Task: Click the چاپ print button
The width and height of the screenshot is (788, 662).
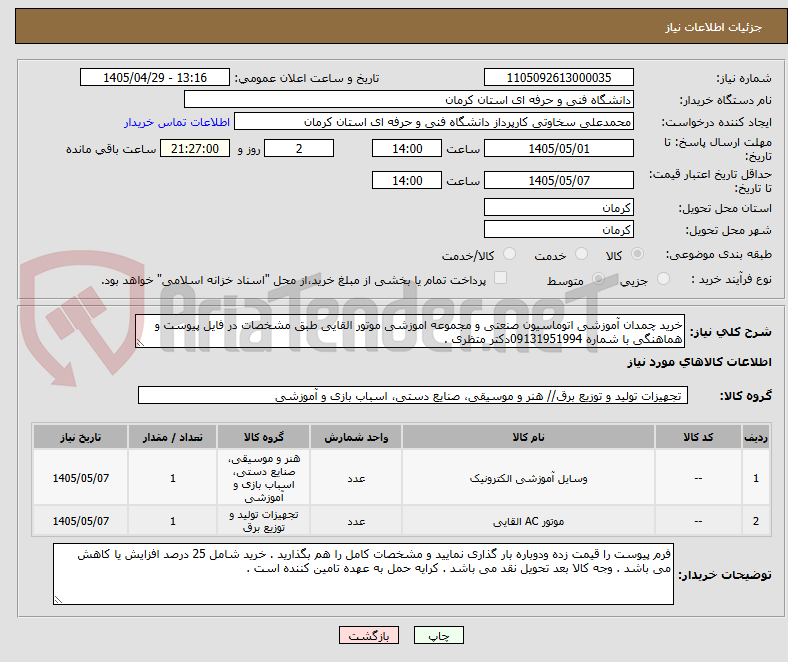Action: click(x=438, y=635)
